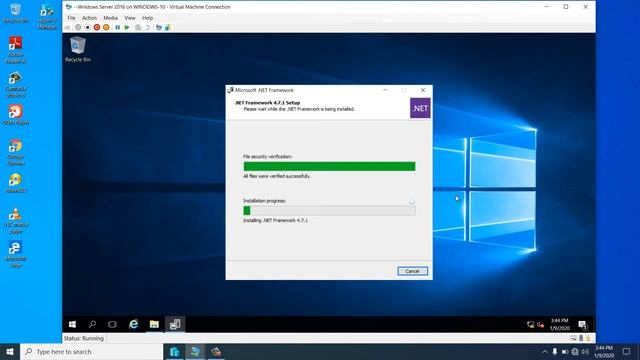Image resolution: width=640 pixels, height=360 pixels.
Task: Open the View menu
Action: point(130,18)
